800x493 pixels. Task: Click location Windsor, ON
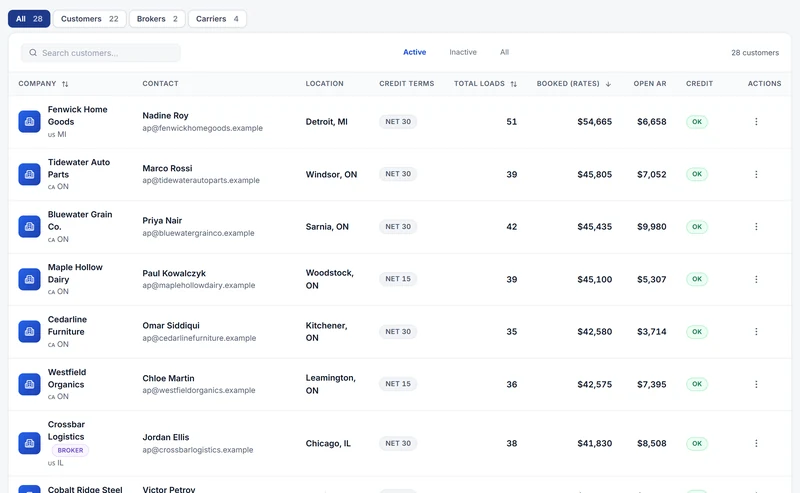click(331, 175)
